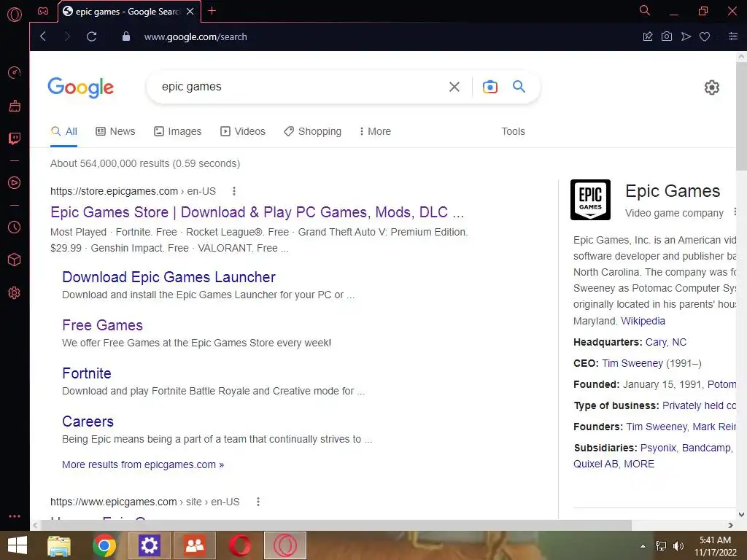747x560 pixels.
Task: Open the search Tools options
Action: pyautogui.click(x=513, y=131)
